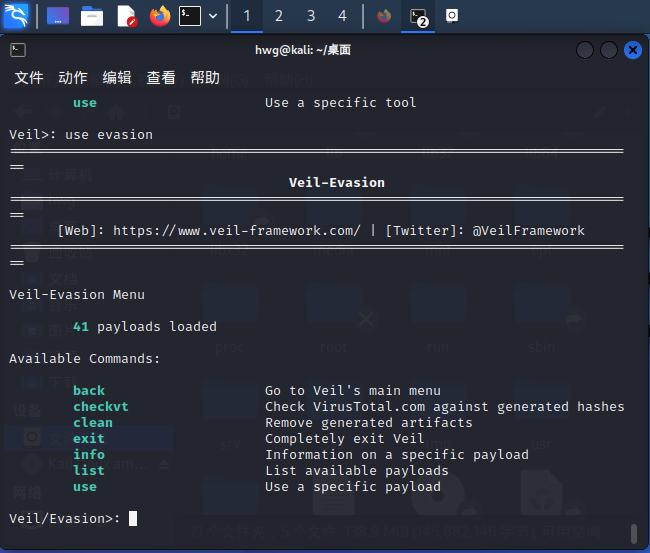Select the Firefox window in the taskbar
This screenshot has width=650, height=553.
point(384,16)
